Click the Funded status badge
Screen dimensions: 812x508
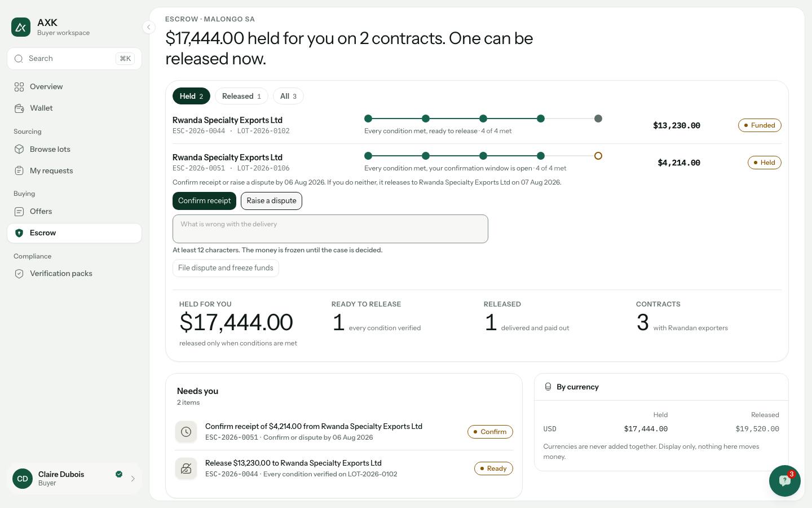point(760,125)
